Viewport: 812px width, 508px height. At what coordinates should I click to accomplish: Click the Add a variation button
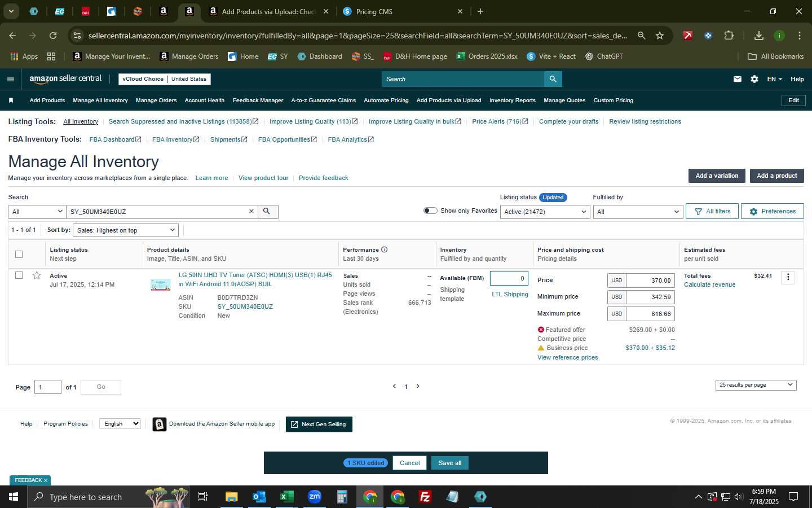pos(717,176)
